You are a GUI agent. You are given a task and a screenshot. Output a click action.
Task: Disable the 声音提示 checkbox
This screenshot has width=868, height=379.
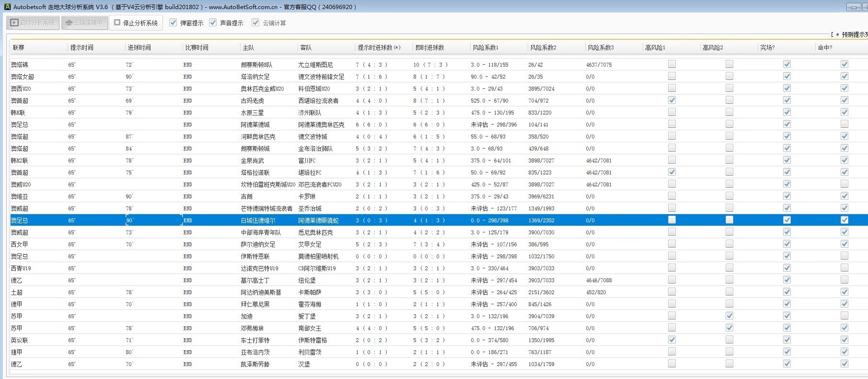pyautogui.click(x=213, y=23)
